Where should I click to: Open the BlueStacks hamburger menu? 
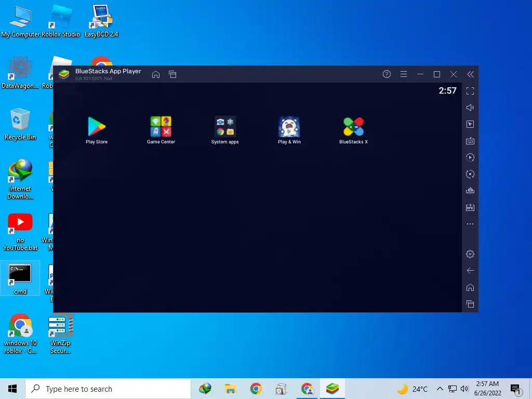click(x=403, y=74)
